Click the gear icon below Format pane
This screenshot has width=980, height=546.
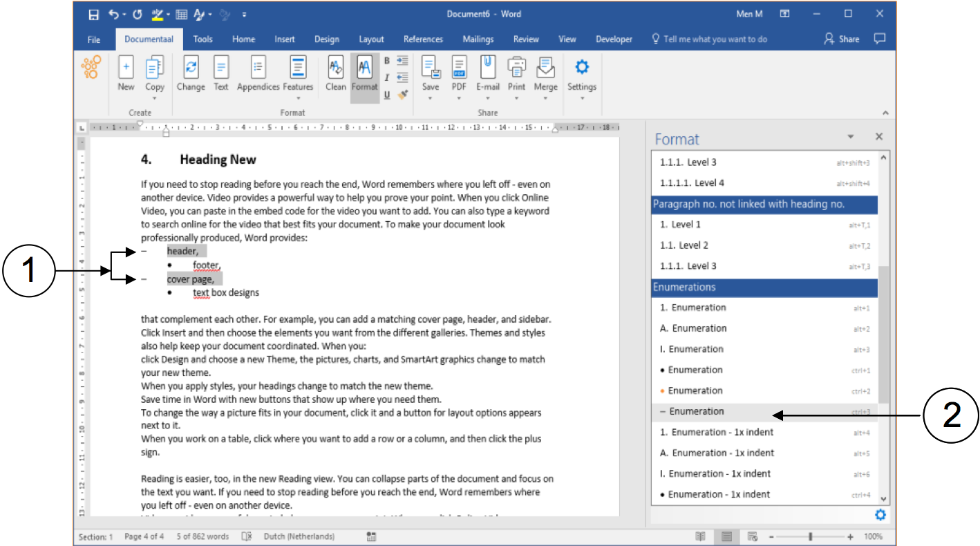tap(880, 515)
